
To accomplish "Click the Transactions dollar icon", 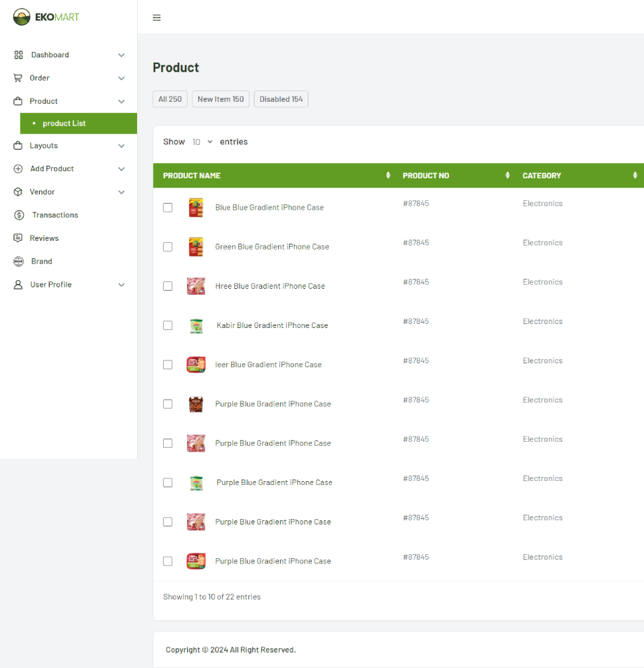I will 19,215.
